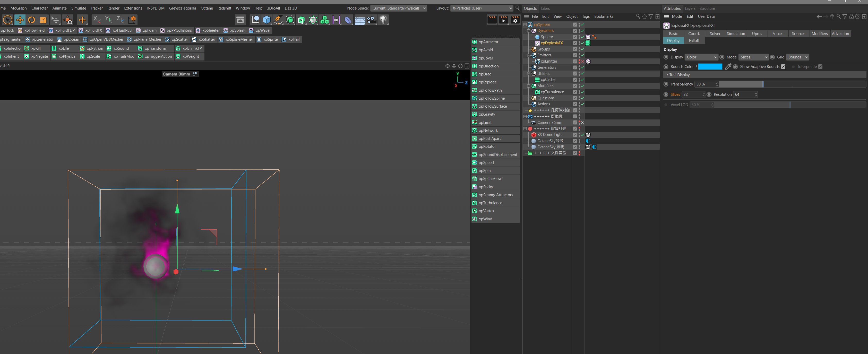The image size is (868, 354).
Task: Toggle Show Adaptive Bounds checkbox
Action: click(x=783, y=67)
